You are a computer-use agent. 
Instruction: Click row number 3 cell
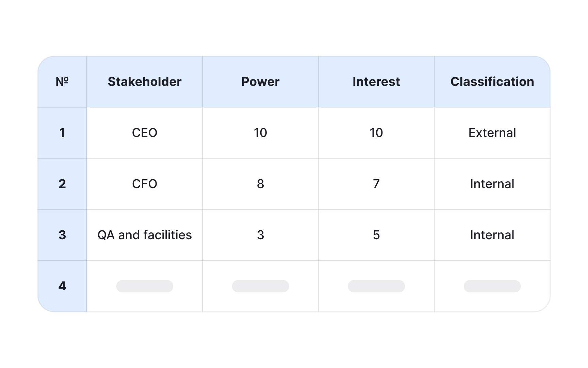pos(62,235)
